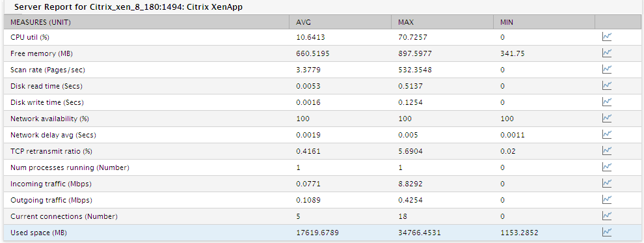Select the Free memory (MB) row label
The image size is (644, 243).
pos(42,53)
